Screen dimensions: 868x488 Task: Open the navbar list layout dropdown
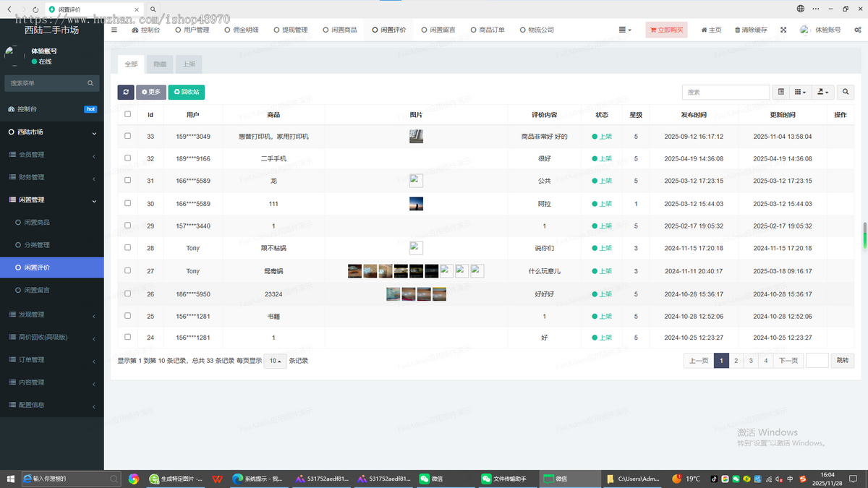(625, 30)
